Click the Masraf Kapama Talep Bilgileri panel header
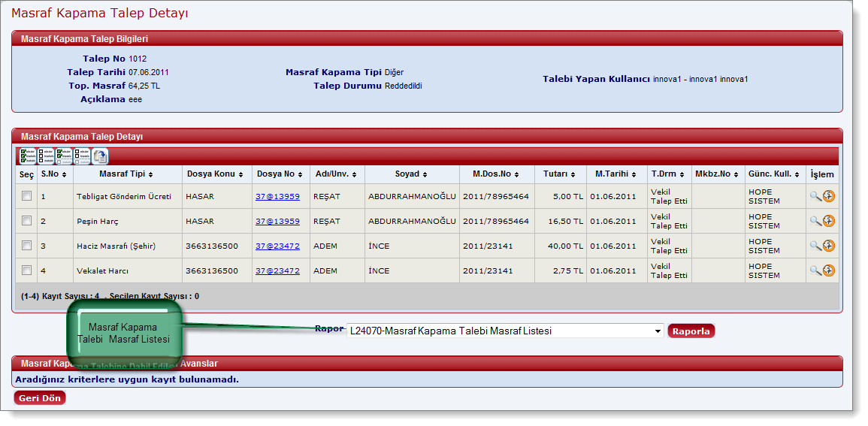 click(x=427, y=39)
